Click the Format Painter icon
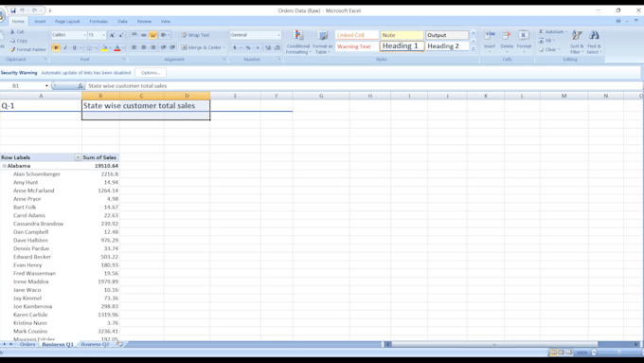 pyautogui.click(x=12, y=49)
